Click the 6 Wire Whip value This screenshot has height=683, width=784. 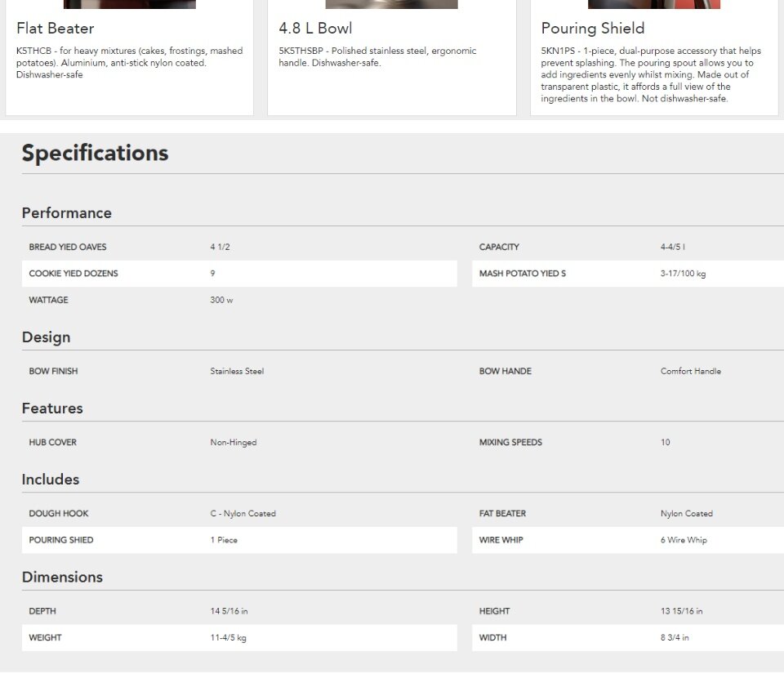click(x=684, y=540)
